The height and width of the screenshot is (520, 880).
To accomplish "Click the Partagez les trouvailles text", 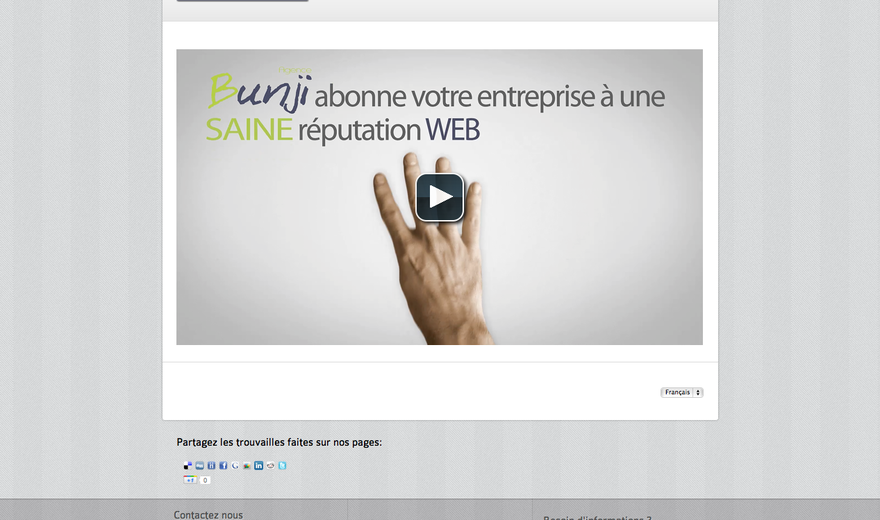I will click(279, 442).
